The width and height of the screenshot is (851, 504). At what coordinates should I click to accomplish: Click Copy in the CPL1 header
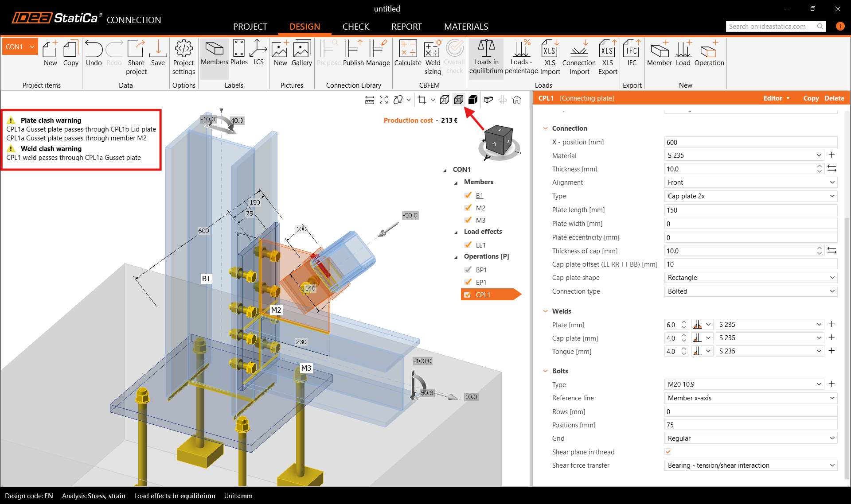click(811, 98)
